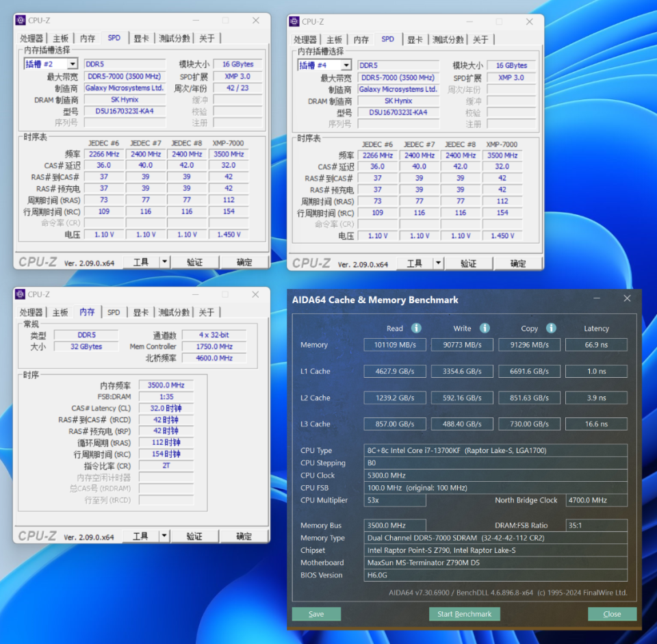Close the AIDA64 window with X

(627, 298)
